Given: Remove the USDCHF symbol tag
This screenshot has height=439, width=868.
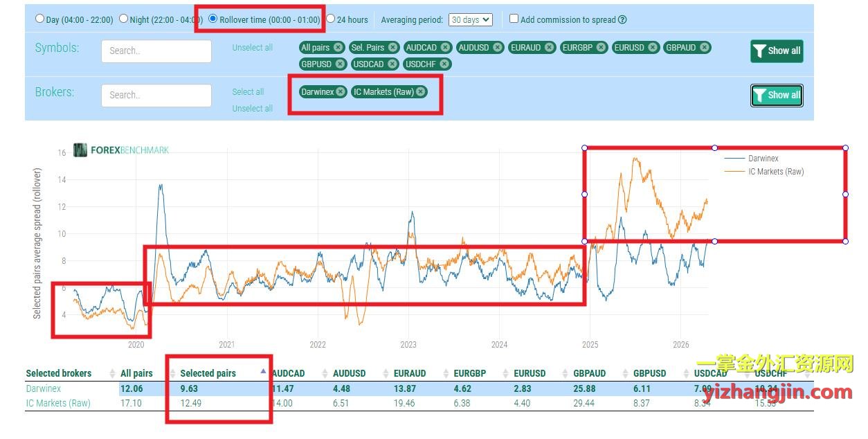Looking at the screenshot, I should tap(444, 64).
